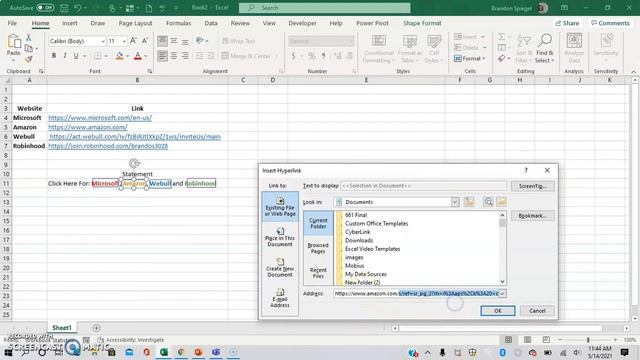Open the File tab

[12, 23]
